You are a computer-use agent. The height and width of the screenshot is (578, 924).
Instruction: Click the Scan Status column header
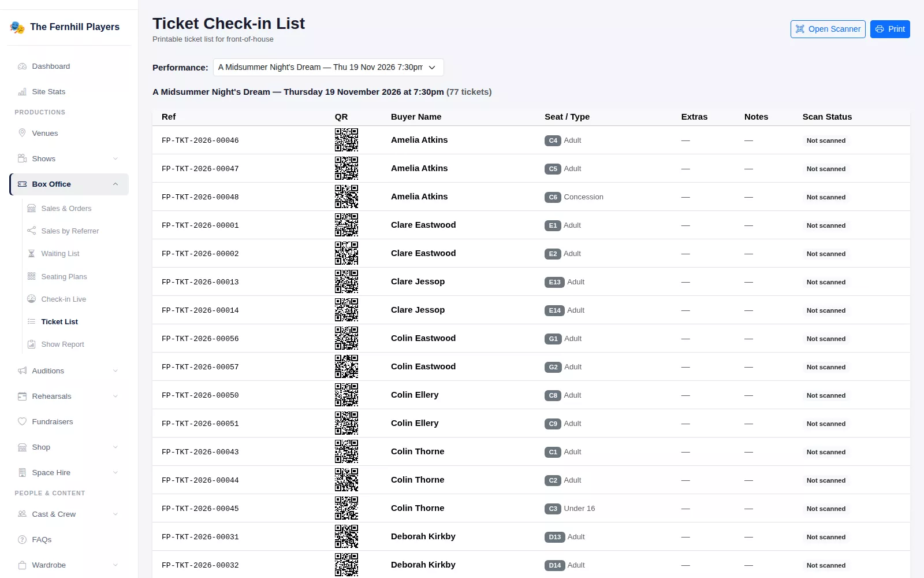827,117
